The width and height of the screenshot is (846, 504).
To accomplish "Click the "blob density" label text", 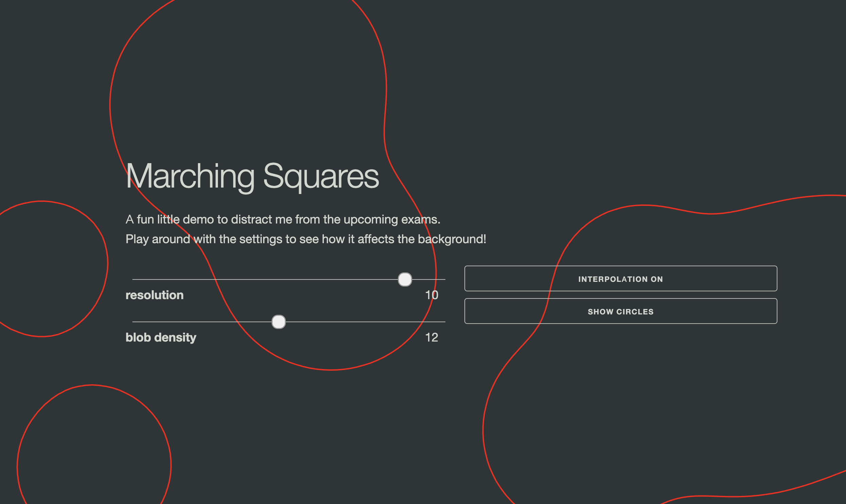I will 161,337.
